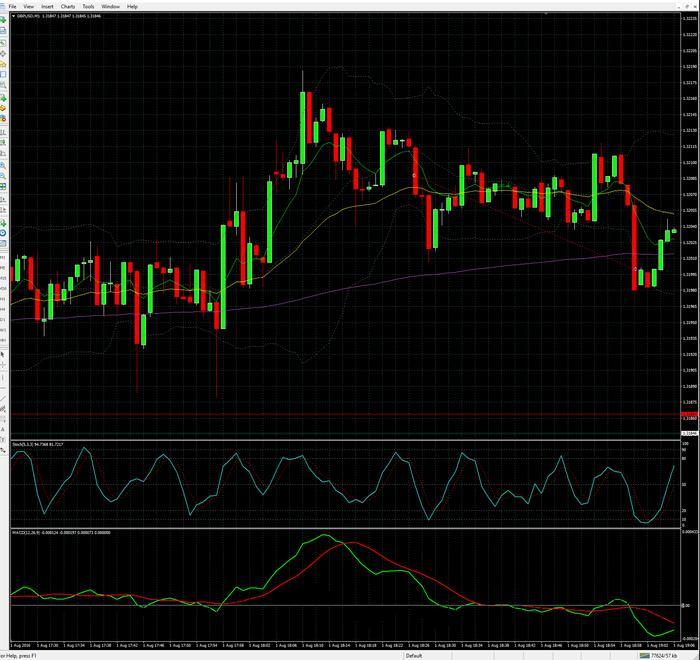
Task: Select the D1 timeframe button
Action: click(x=3, y=320)
